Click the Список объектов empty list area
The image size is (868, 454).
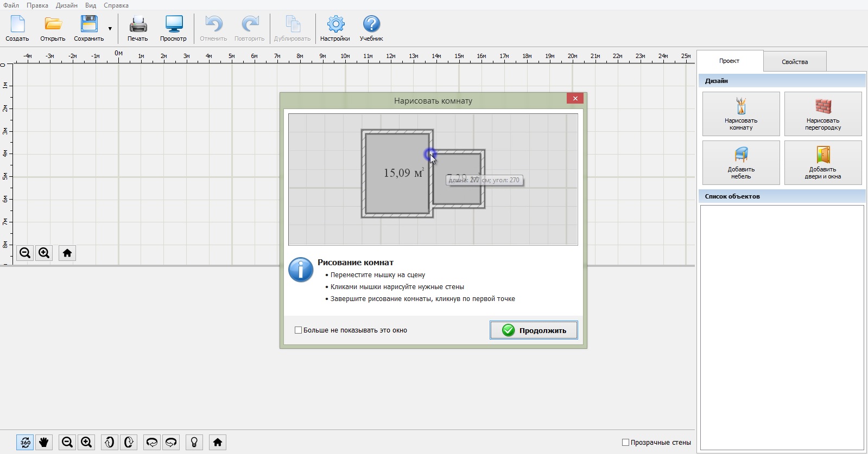coord(782,328)
